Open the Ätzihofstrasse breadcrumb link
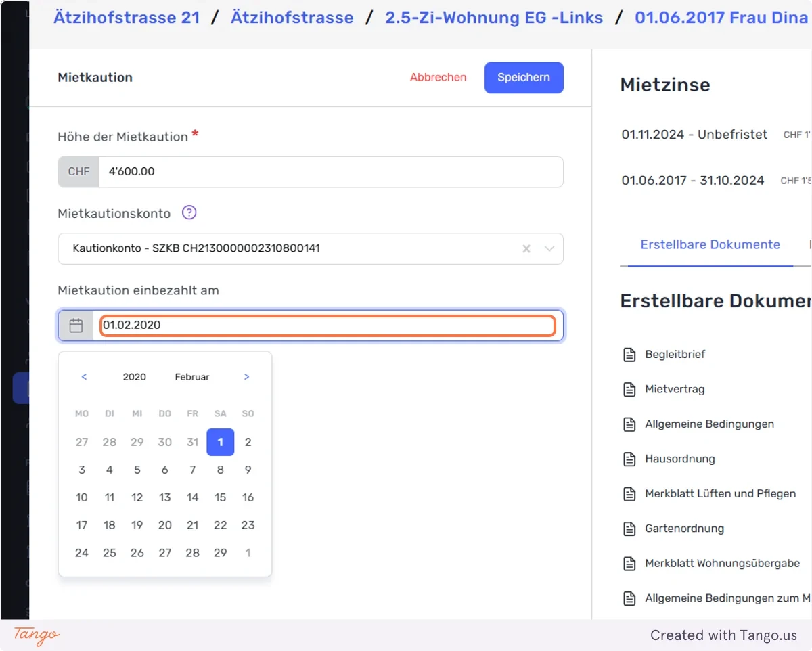812x651 pixels. pyautogui.click(x=292, y=17)
